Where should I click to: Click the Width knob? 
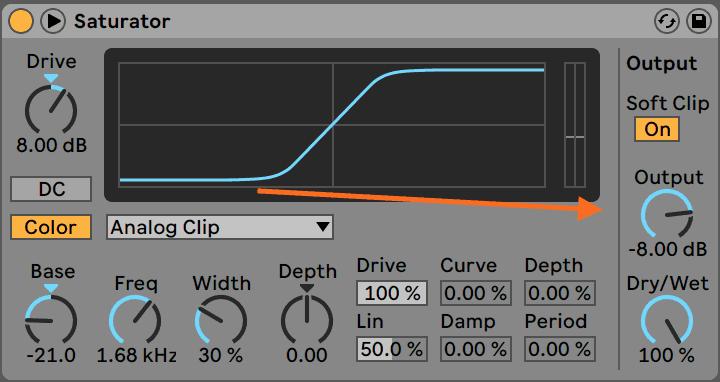(x=221, y=320)
